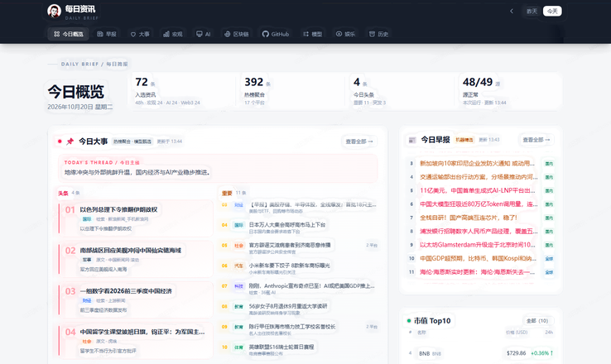The width and height of the screenshot is (611, 364).
Task: Open item 07 刚刚，Anthropic宣布奇点已至
Action: [299, 289]
